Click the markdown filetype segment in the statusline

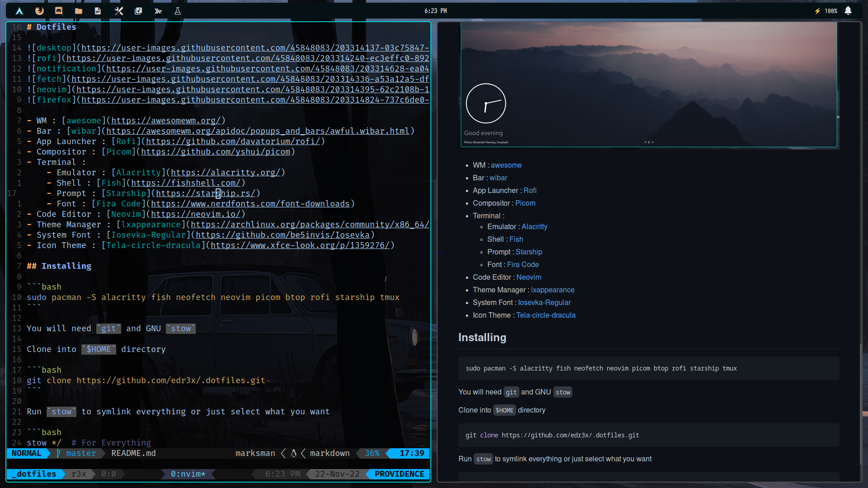(330, 453)
